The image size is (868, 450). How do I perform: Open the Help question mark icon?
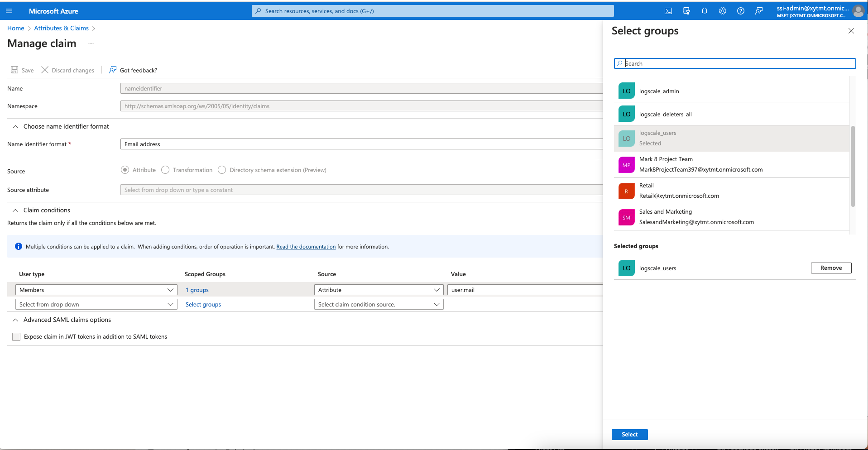click(x=741, y=11)
